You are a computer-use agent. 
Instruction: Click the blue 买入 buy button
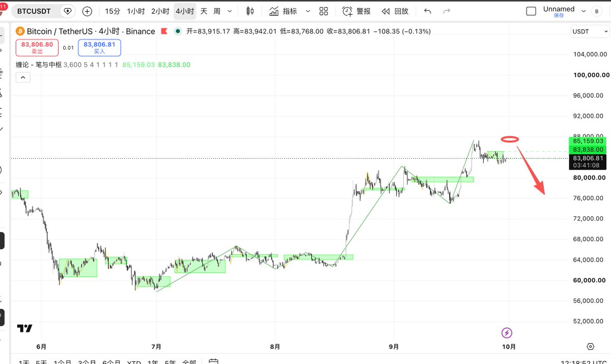(99, 47)
